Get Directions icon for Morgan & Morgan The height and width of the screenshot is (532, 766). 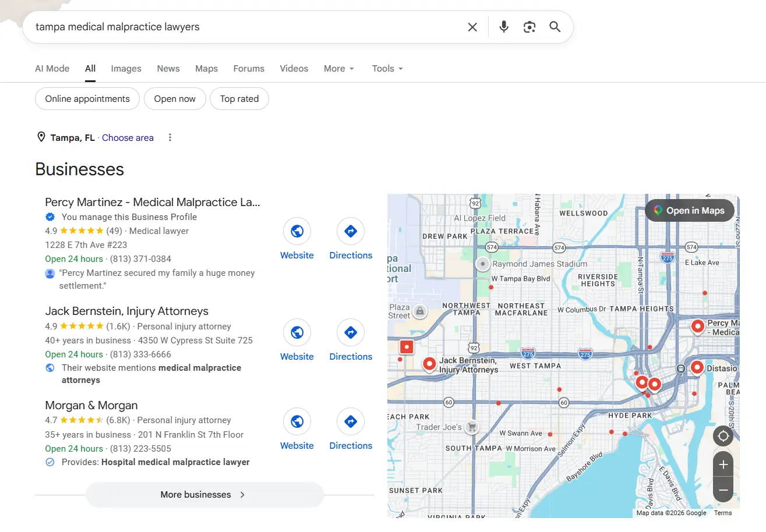(351, 422)
